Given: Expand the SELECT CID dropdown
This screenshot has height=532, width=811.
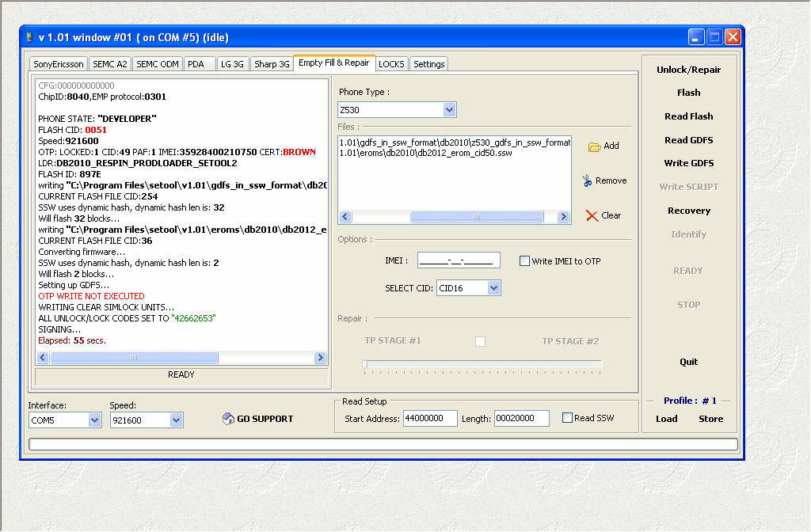Looking at the screenshot, I should pos(494,288).
